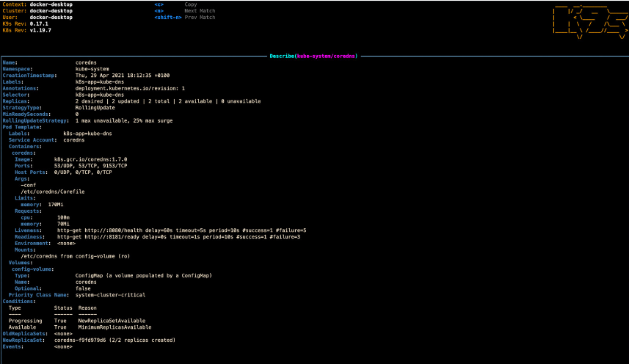Click the Readiness probe http-get line
Viewport: 629px width, 364px height.
[x=179, y=236]
